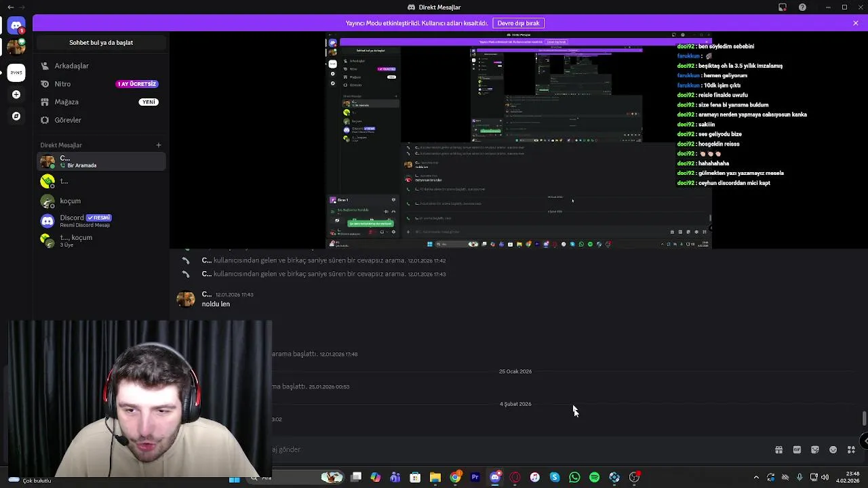Viewport: 868px width, 488px height.
Task: Open the group DM t..., koçum
Action: coord(100,241)
